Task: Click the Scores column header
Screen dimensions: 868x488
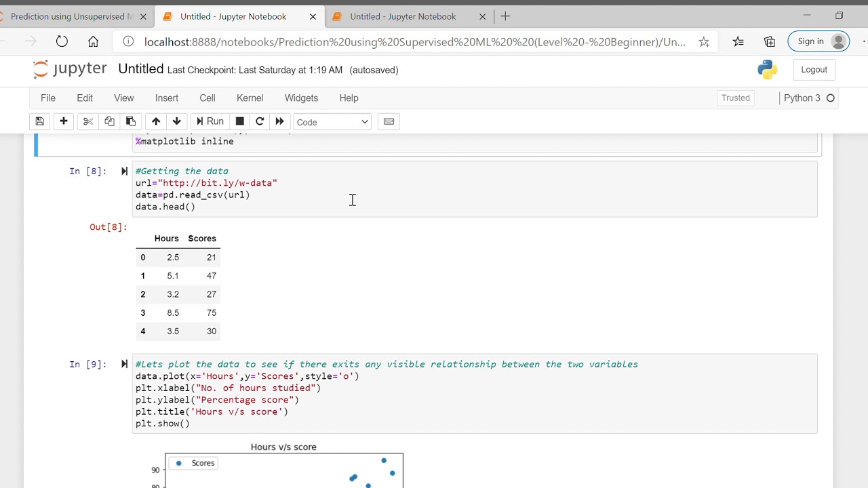Action: 202,239
